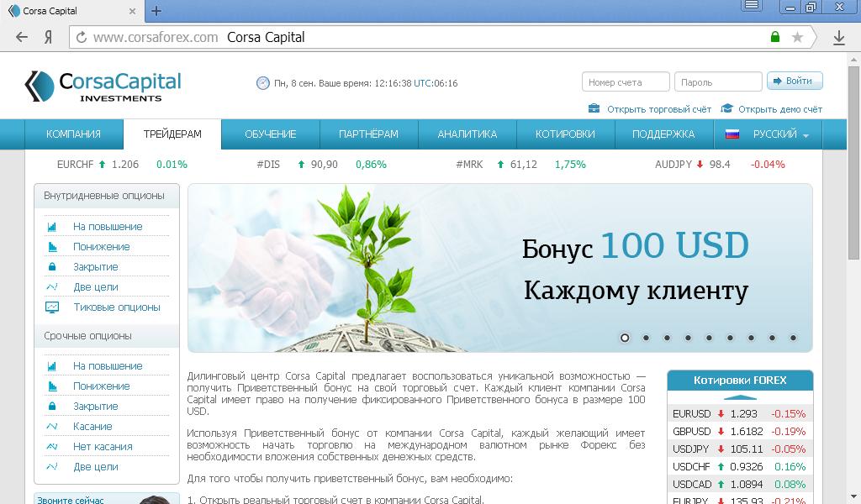Click term options 'На повышение' chart icon

[x=51, y=365]
